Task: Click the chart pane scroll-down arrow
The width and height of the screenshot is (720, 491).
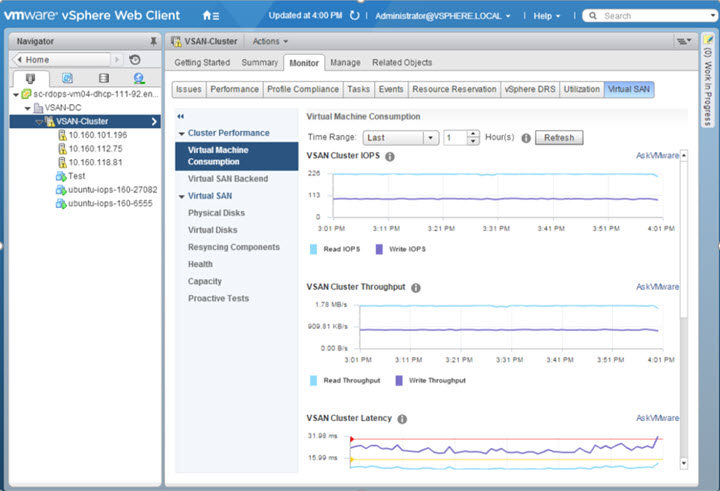Action: coord(684,463)
